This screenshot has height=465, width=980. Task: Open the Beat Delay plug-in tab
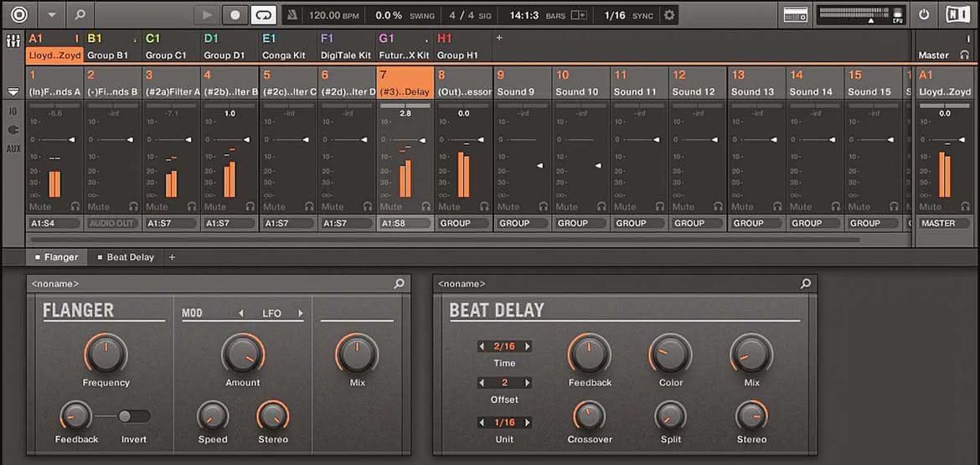pos(125,257)
